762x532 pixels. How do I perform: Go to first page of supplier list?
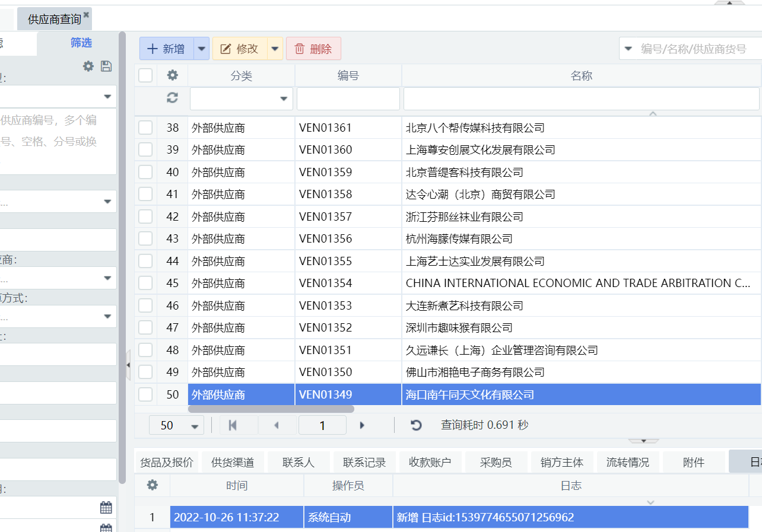pyautogui.click(x=233, y=425)
